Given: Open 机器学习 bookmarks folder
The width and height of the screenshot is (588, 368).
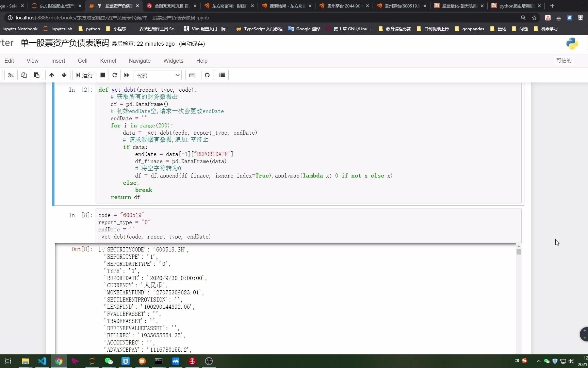Looking at the screenshot, I should (546, 29).
